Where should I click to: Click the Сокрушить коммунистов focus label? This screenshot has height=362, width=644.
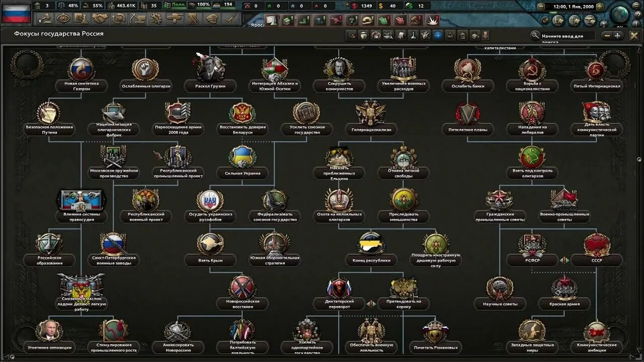(x=339, y=86)
